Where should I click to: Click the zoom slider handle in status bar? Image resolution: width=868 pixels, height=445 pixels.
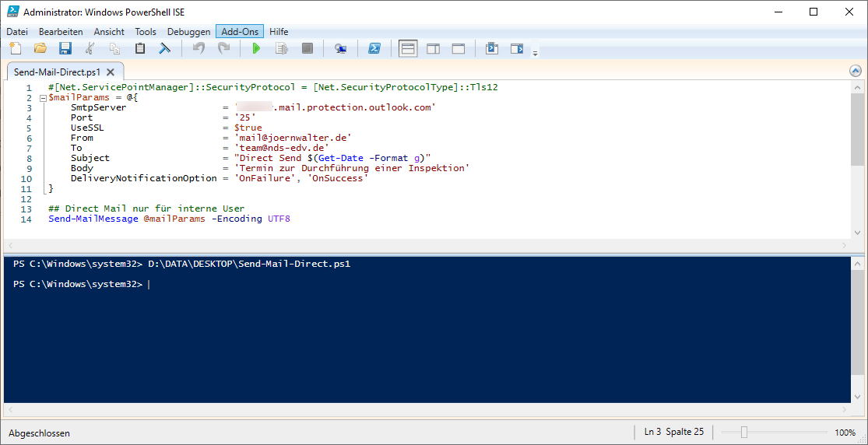tap(744, 433)
